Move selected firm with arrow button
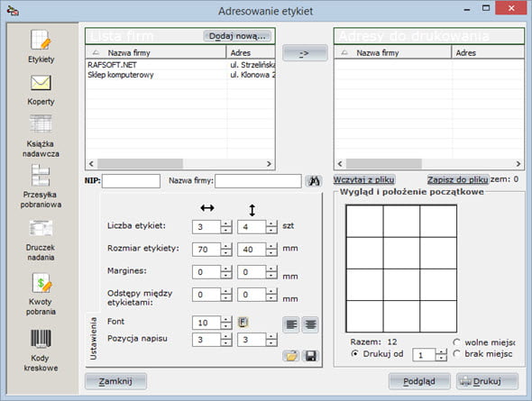The image size is (532, 401). click(305, 53)
